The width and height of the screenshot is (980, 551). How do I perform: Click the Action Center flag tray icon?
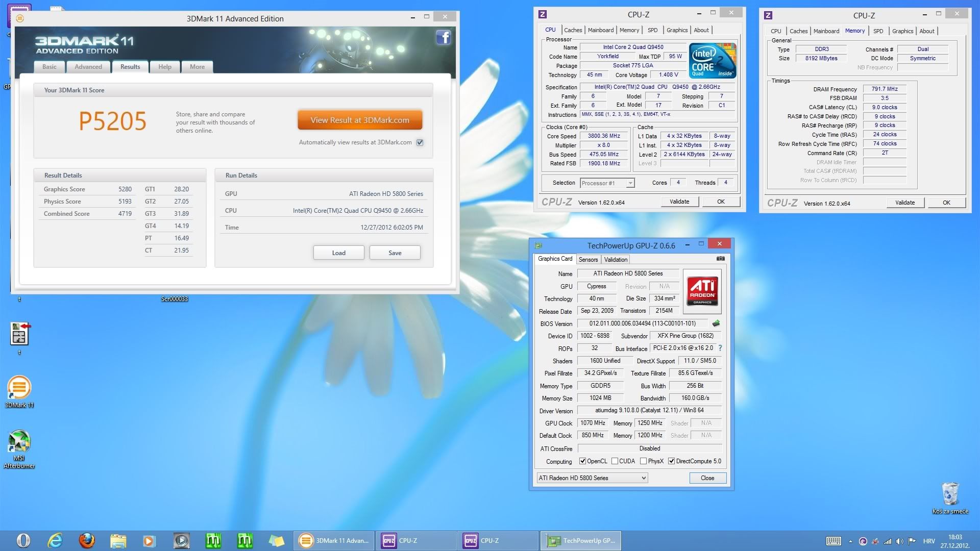[912, 541]
